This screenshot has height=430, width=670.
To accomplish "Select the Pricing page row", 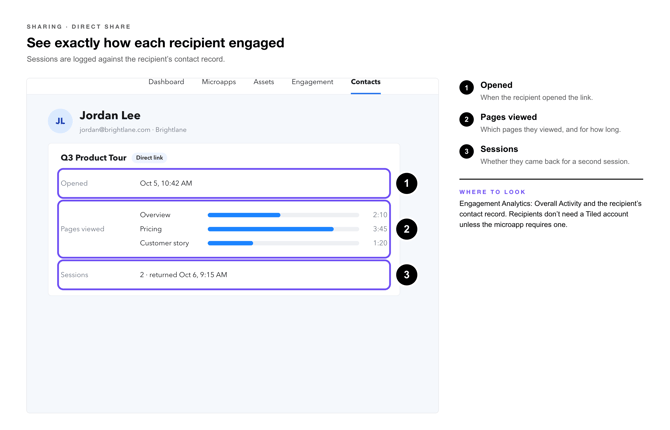I will coord(263,229).
